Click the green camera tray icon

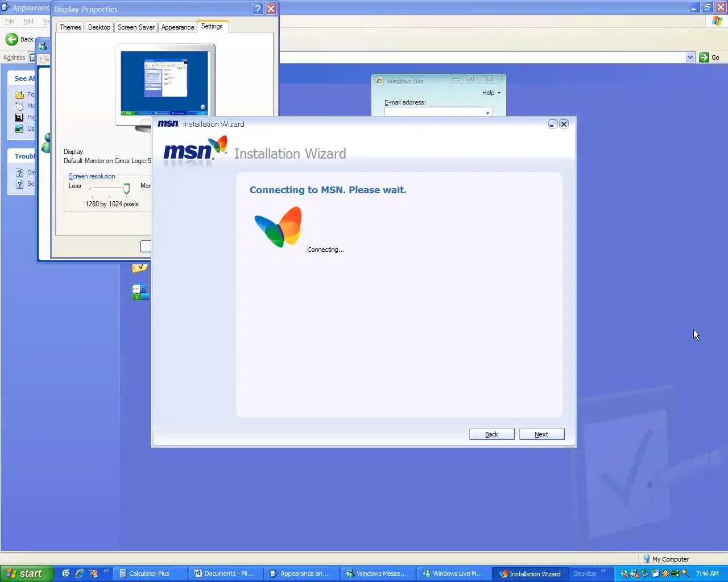click(x=676, y=573)
